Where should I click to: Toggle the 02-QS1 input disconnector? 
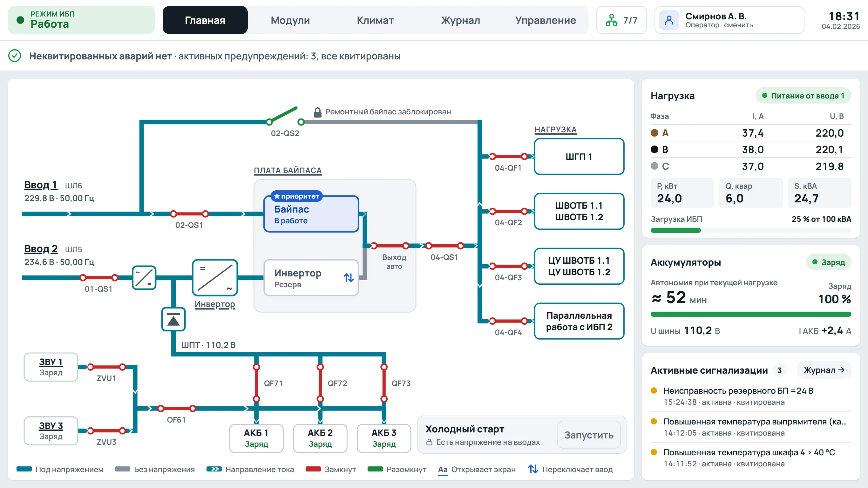coord(189,214)
